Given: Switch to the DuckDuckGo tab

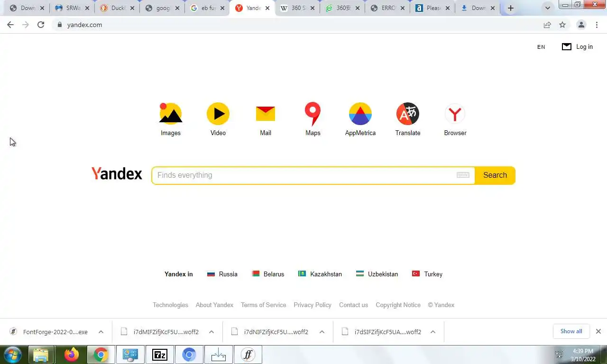Looking at the screenshot, I should (117, 8).
